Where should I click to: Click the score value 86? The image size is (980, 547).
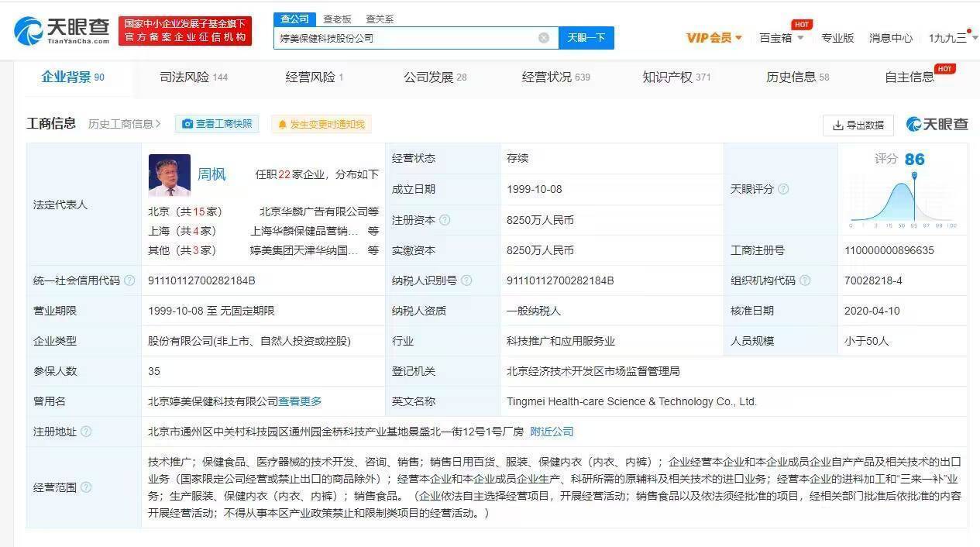(x=914, y=159)
